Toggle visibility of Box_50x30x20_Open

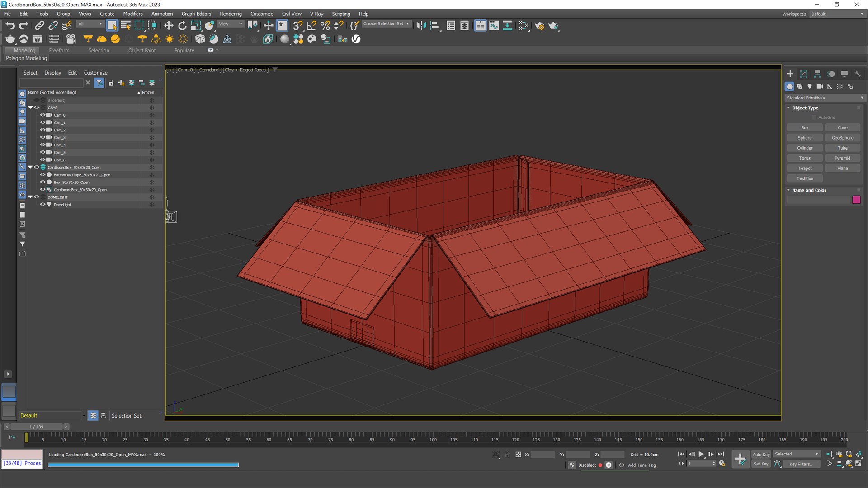tap(42, 182)
